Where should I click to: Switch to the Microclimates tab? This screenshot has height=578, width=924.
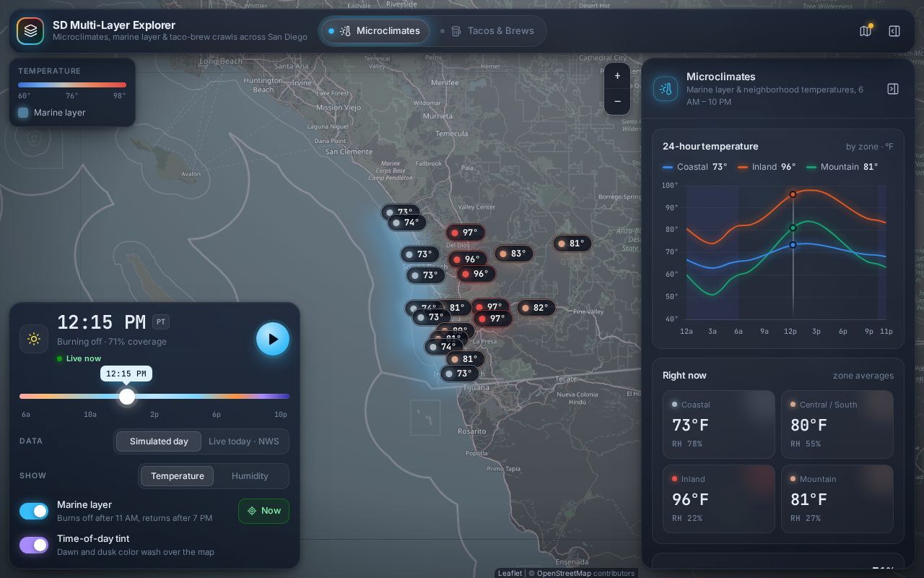click(375, 31)
